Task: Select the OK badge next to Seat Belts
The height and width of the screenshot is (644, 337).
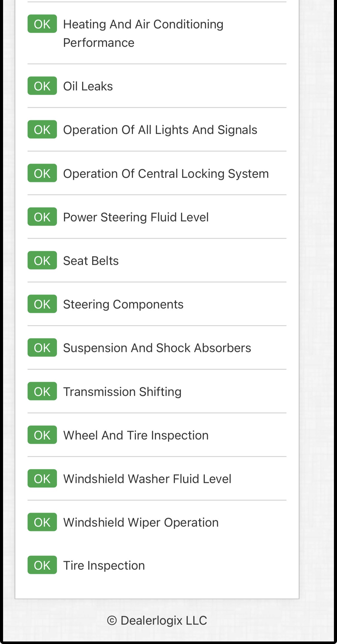Action: pos(42,260)
